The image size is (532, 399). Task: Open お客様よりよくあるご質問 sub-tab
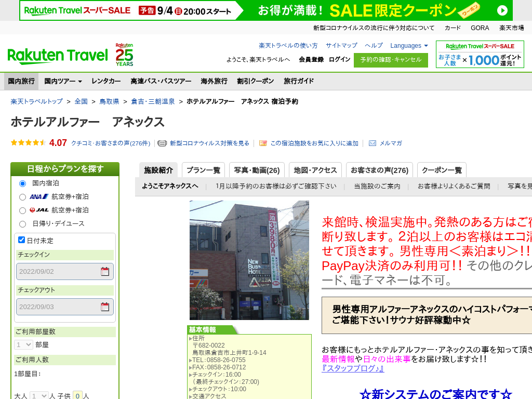(x=454, y=186)
